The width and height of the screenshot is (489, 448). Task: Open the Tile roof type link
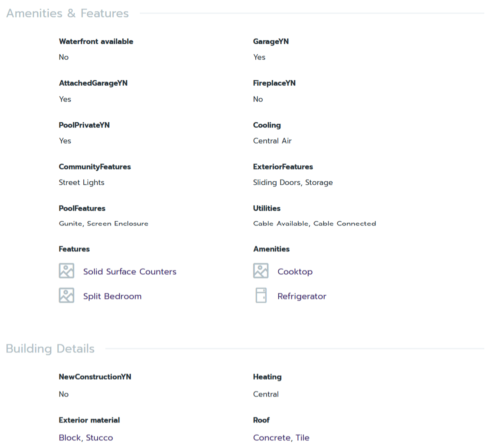(x=302, y=438)
